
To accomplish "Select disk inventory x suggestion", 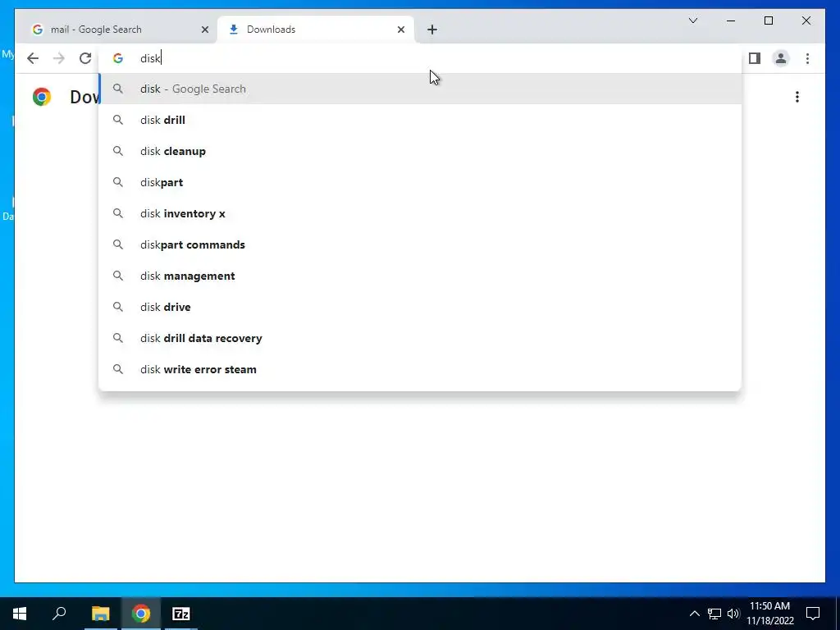I will point(420,213).
